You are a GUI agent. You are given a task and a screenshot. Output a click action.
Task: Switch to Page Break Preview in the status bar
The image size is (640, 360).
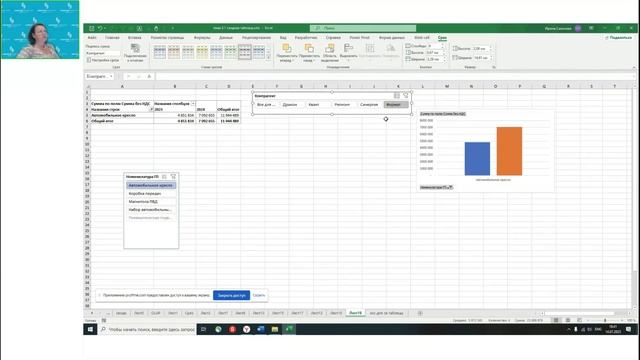579,320
